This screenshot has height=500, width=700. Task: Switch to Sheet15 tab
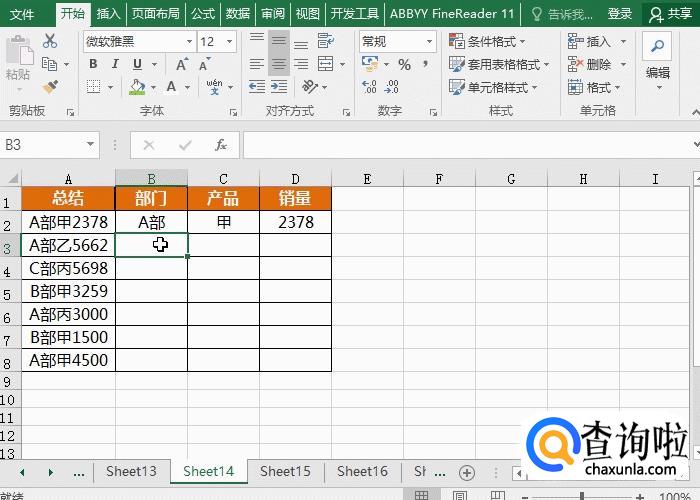pyautogui.click(x=285, y=471)
